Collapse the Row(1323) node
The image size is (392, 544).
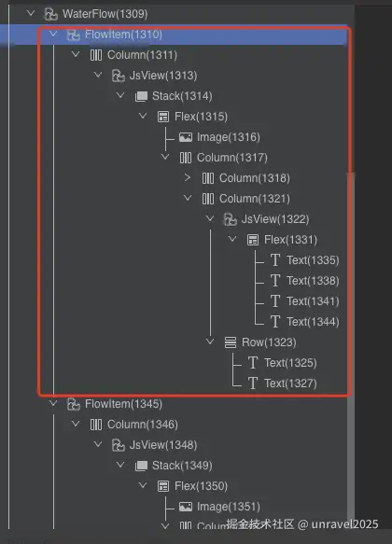(210, 342)
